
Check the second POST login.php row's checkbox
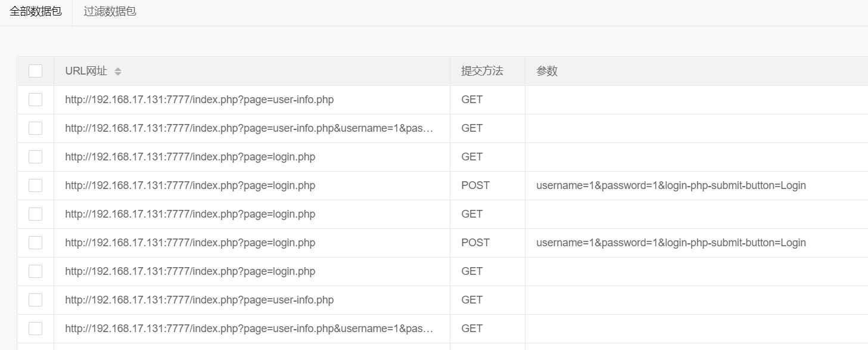click(36, 243)
